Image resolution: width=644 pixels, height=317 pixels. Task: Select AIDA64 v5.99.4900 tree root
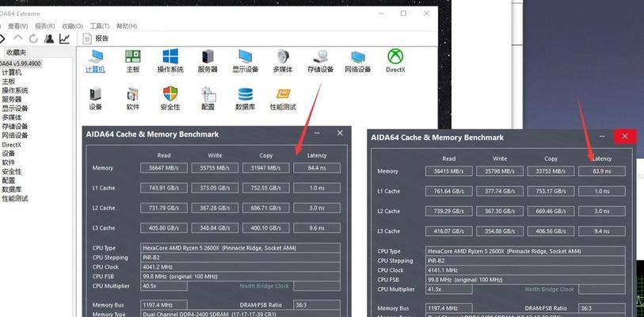pyautogui.click(x=21, y=63)
